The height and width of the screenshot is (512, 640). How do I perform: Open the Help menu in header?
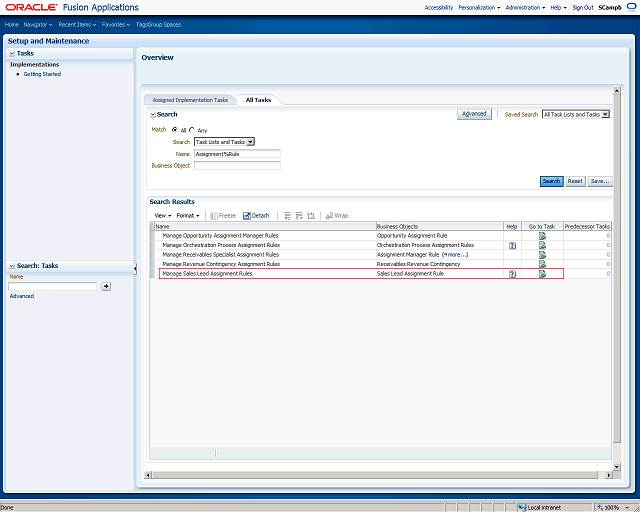pyautogui.click(x=558, y=7)
